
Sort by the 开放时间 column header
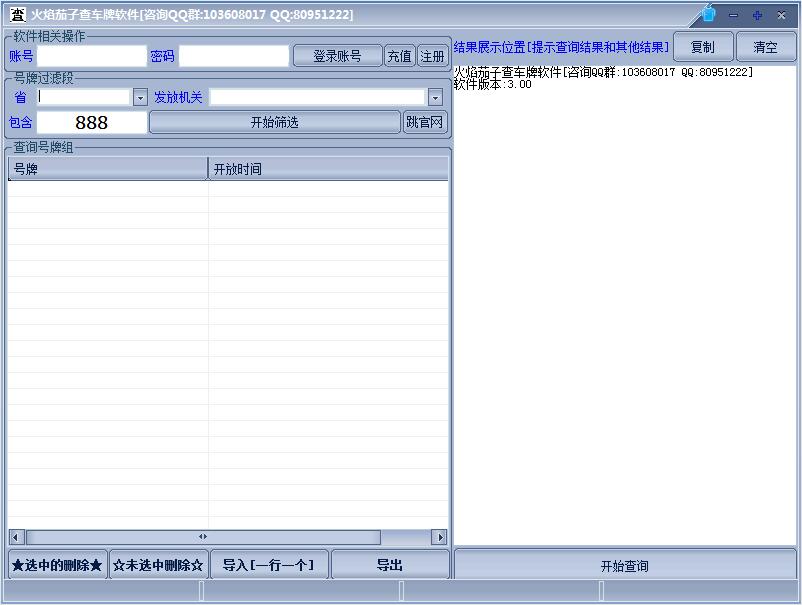coord(328,169)
